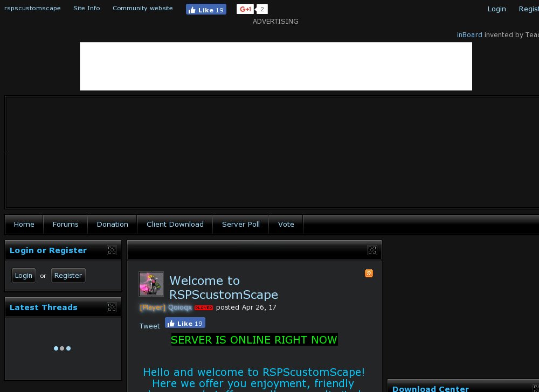The height and width of the screenshot is (392, 539).
Task: Click the Google +1 button
Action: [246, 9]
